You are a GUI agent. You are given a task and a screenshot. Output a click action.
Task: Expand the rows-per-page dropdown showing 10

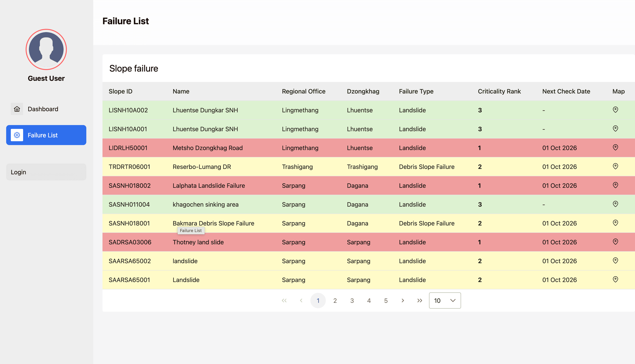(444, 301)
